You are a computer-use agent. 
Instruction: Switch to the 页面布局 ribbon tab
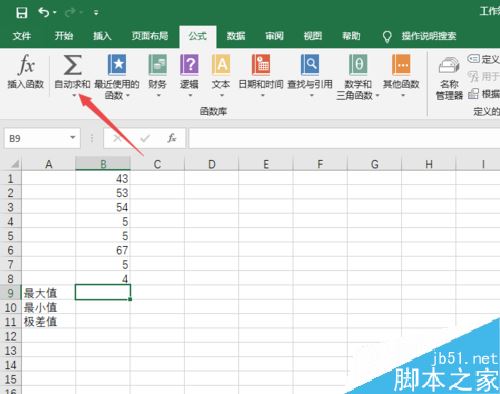click(150, 36)
